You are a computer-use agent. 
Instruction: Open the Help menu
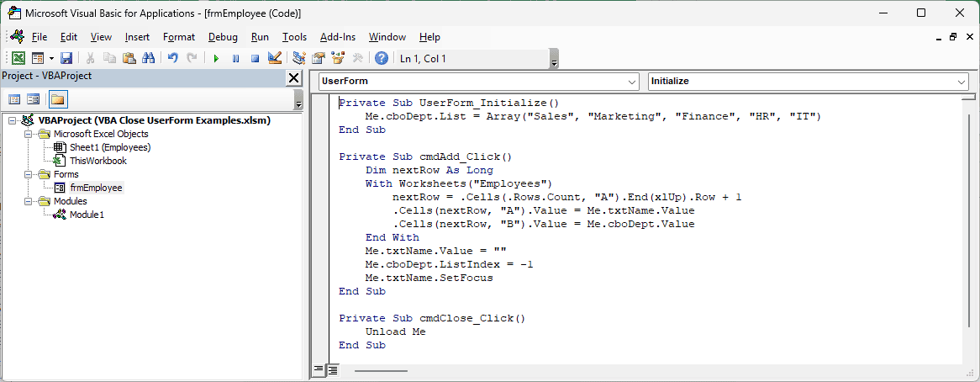tap(429, 37)
